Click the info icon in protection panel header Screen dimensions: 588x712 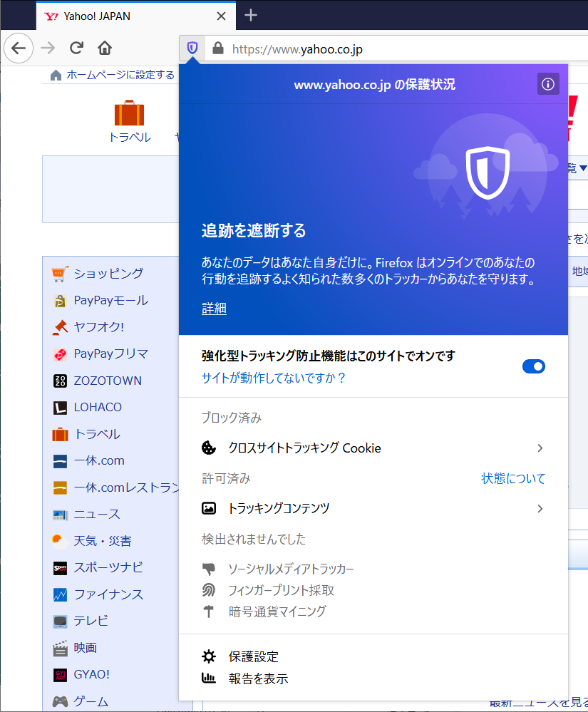[548, 84]
